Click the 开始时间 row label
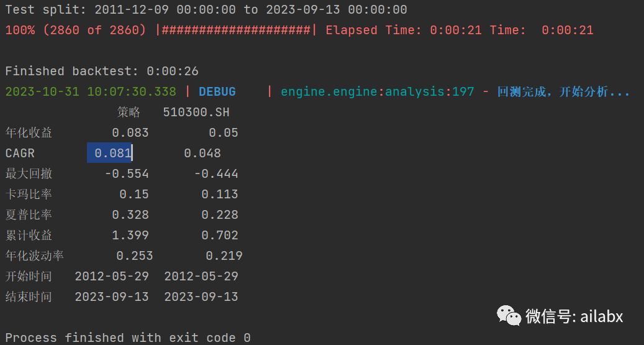This screenshot has width=644, height=345. pos(29,276)
